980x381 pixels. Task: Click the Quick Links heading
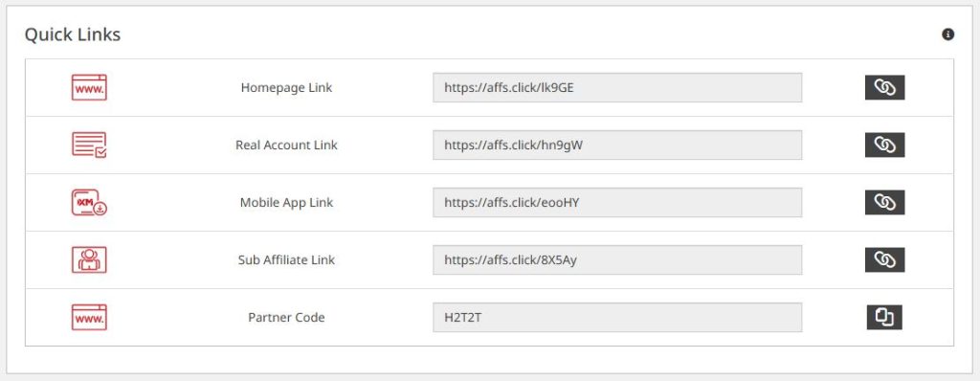[x=73, y=34]
